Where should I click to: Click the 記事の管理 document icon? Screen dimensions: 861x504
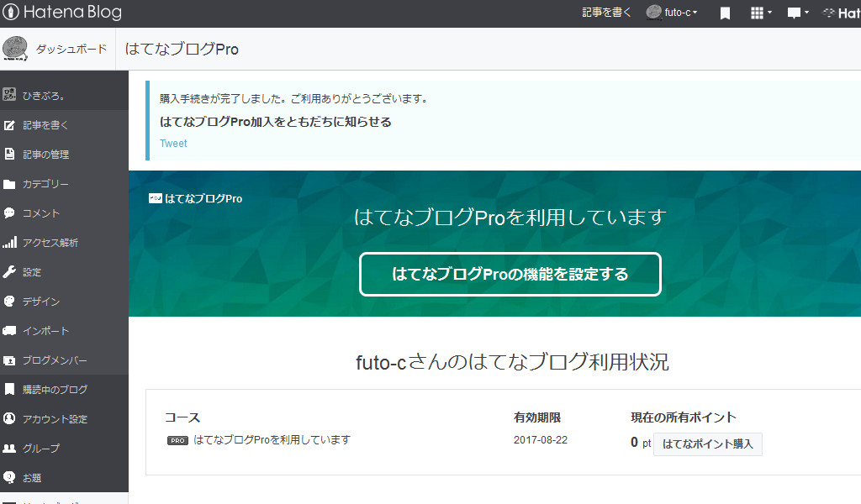pyautogui.click(x=9, y=154)
